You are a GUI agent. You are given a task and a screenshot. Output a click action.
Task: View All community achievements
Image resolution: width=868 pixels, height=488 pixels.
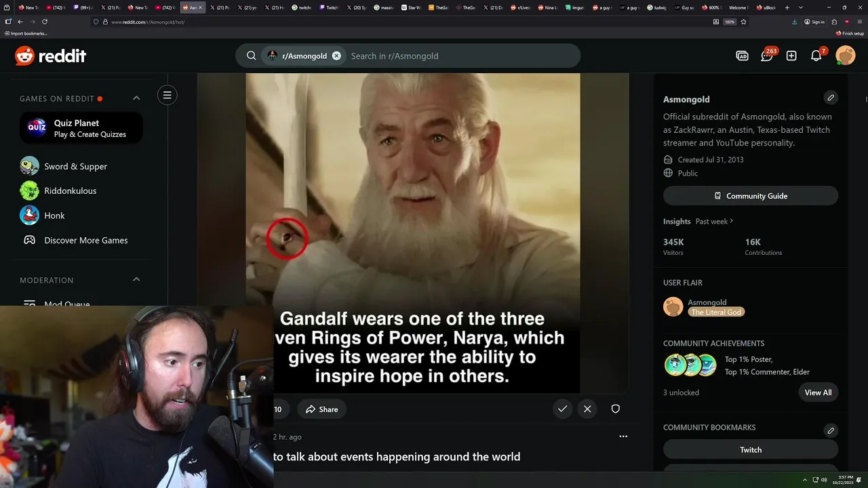pos(818,392)
